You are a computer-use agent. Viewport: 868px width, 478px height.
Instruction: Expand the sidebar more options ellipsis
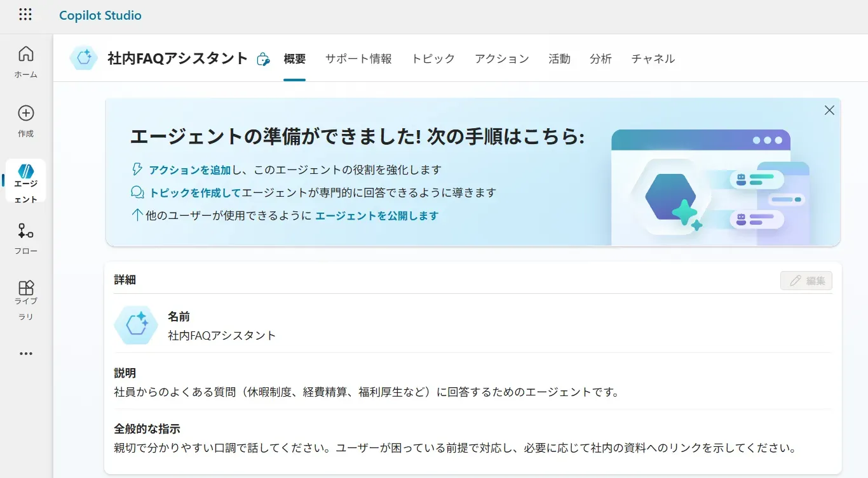click(26, 354)
